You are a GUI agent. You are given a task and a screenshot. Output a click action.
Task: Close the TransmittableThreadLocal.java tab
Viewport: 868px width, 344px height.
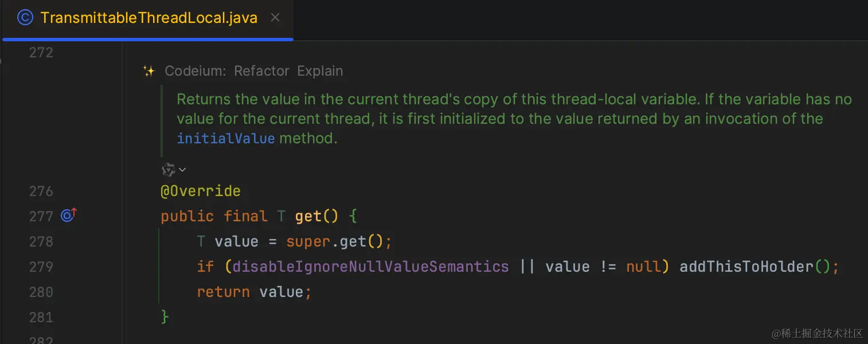click(x=275, y=18)
